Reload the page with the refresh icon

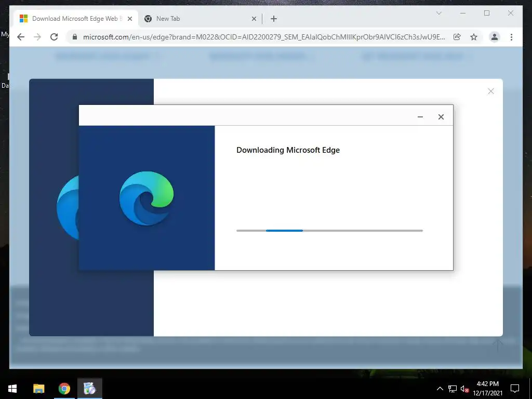[x=54, y=37]
